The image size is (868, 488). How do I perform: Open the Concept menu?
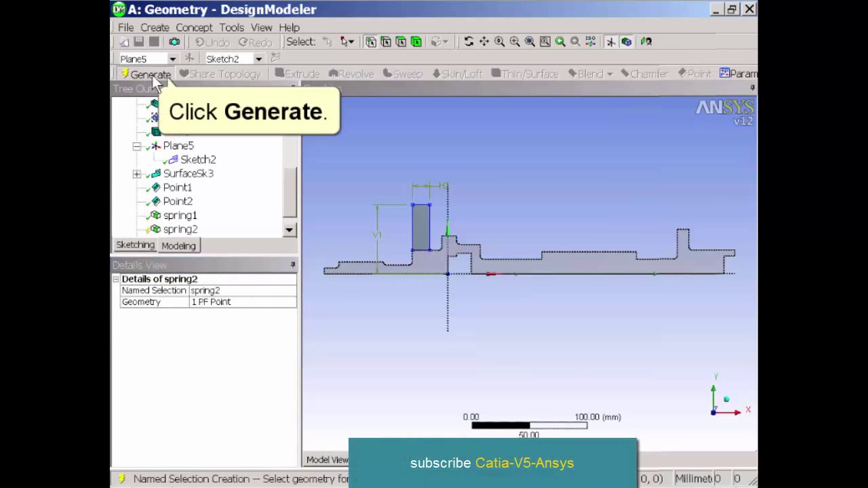click(x=194, y=28)
